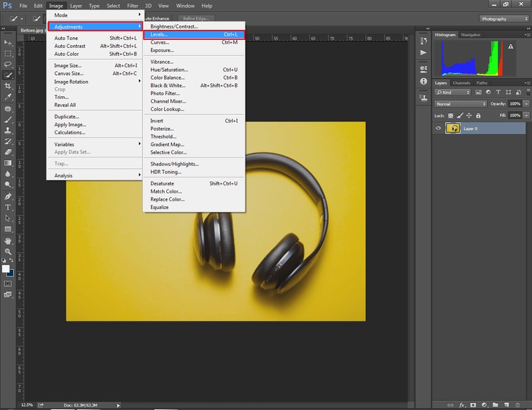Click the background color swatch
This screenshot has height=410, width=532.
[x=11, y=274]
